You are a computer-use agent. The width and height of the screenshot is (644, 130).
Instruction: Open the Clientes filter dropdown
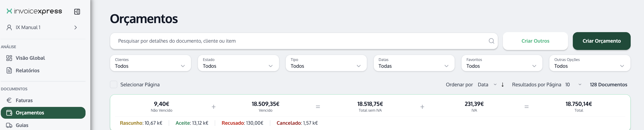(x=150, y=63)
